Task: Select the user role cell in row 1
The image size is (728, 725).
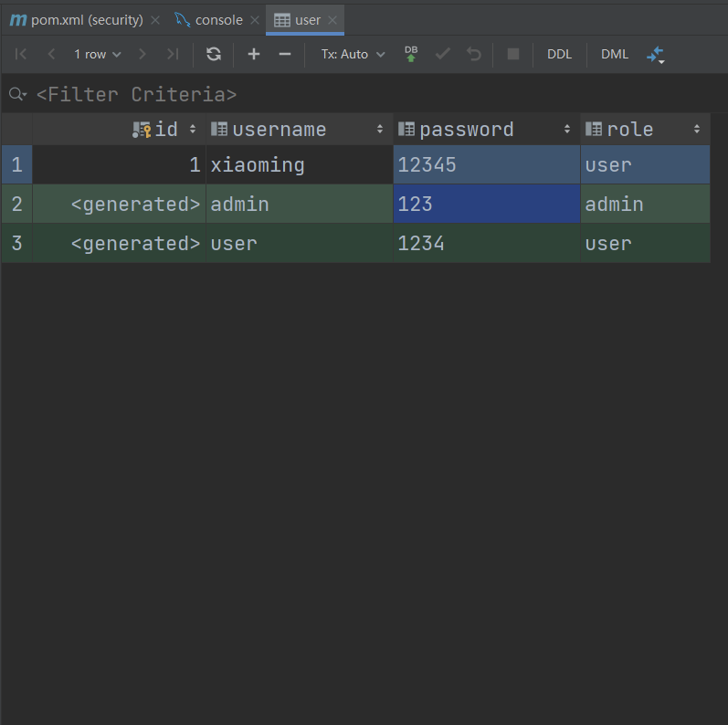Action: 646,164
